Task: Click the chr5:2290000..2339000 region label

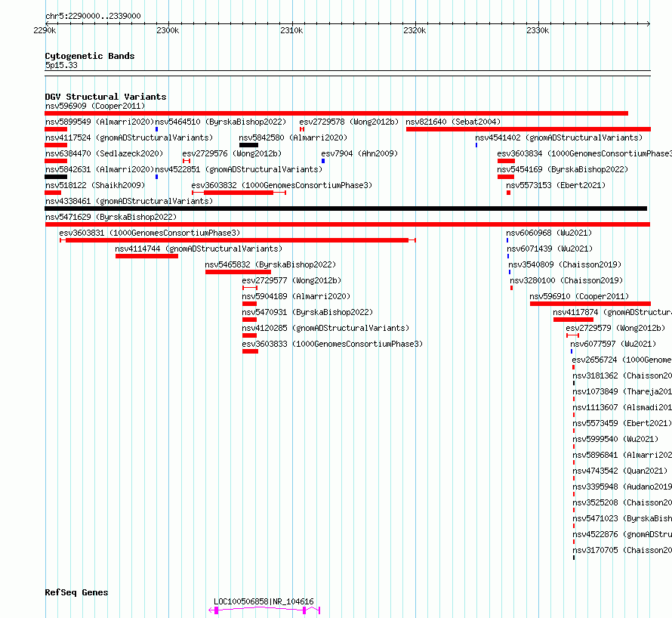Action: point(93,16)
